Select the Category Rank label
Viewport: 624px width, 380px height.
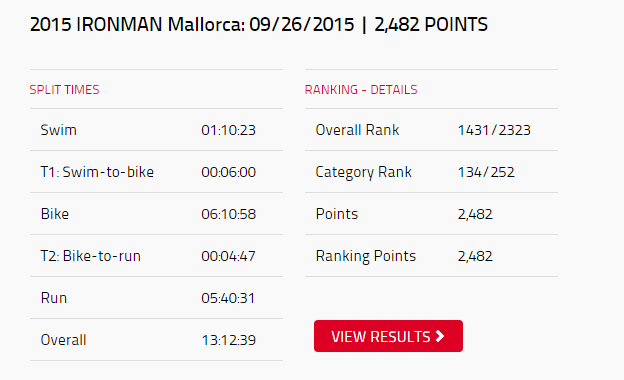coord(363,172)
